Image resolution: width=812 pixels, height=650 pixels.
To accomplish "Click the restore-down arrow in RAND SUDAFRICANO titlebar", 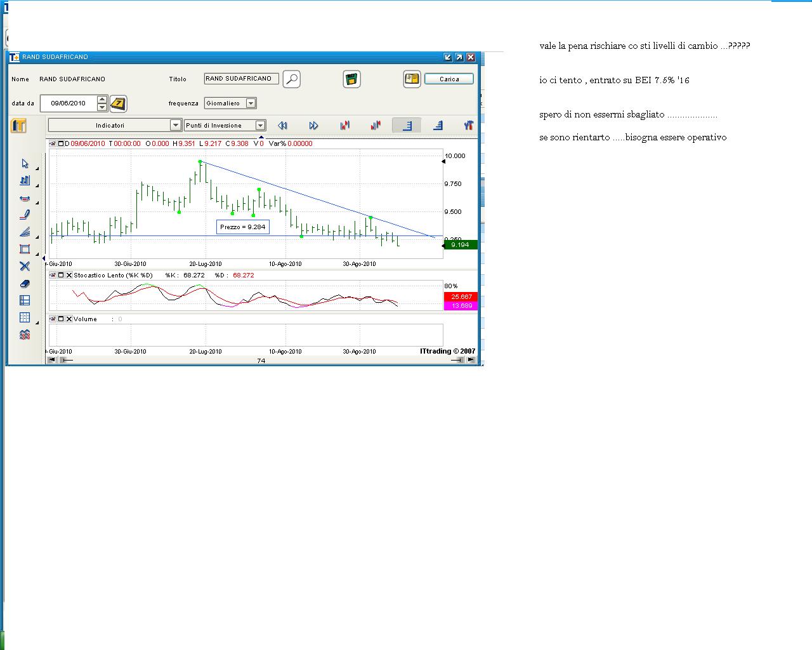I will tap(448, 57).
